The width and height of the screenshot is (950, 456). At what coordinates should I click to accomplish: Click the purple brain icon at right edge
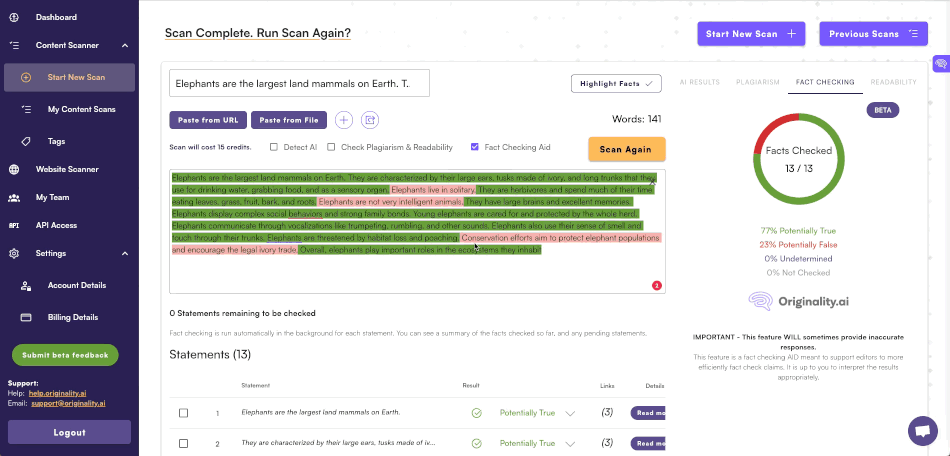940,64
